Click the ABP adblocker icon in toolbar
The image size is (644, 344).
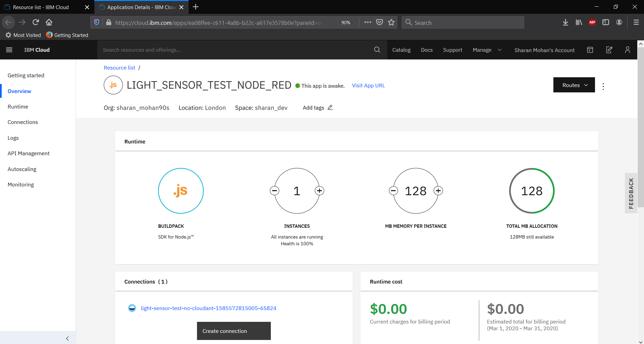pyautogui.click(x=592, y=22)
